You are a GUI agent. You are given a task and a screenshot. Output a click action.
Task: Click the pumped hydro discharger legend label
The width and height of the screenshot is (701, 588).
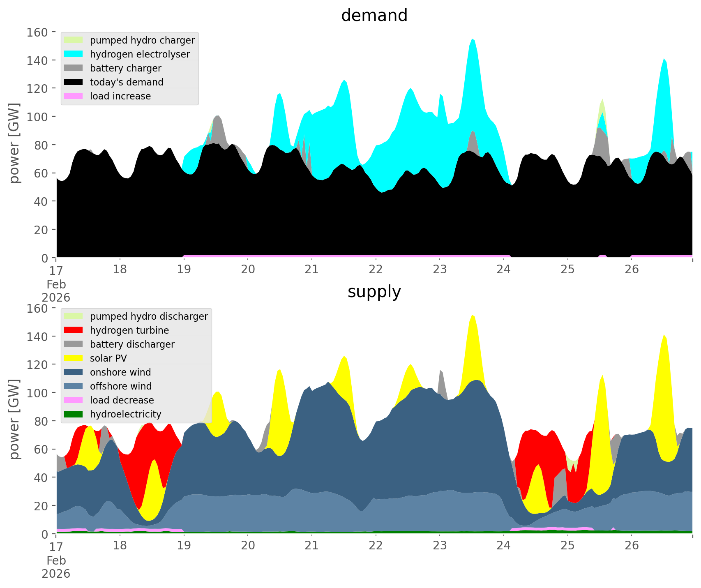click(149, 316)
